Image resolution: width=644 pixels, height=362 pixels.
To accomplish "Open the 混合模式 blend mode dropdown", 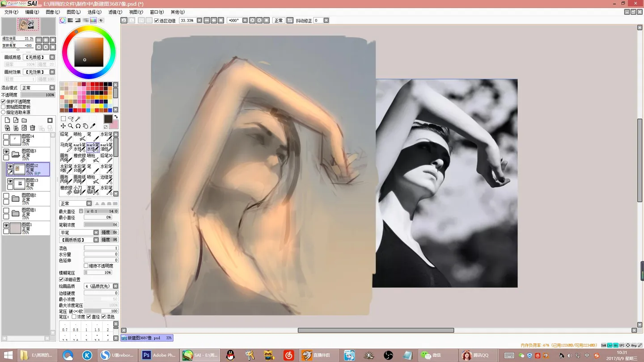I will coord(38,88).
